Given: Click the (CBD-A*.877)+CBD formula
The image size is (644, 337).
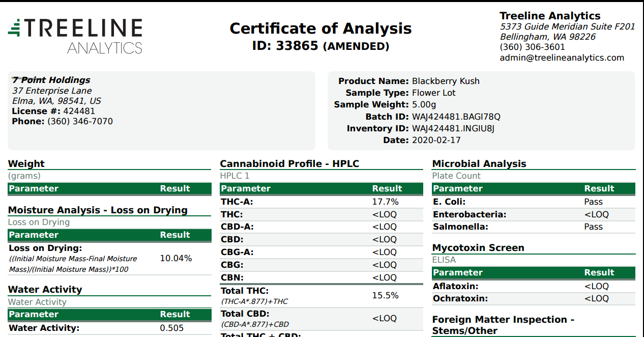Looking at the screenshot, I should 255,324.
